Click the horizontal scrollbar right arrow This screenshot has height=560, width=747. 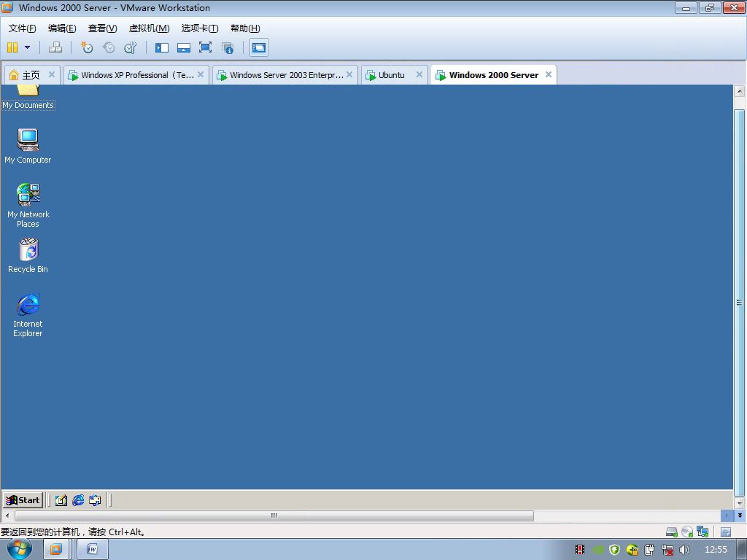pyautogui.click(x=727, y=516)
